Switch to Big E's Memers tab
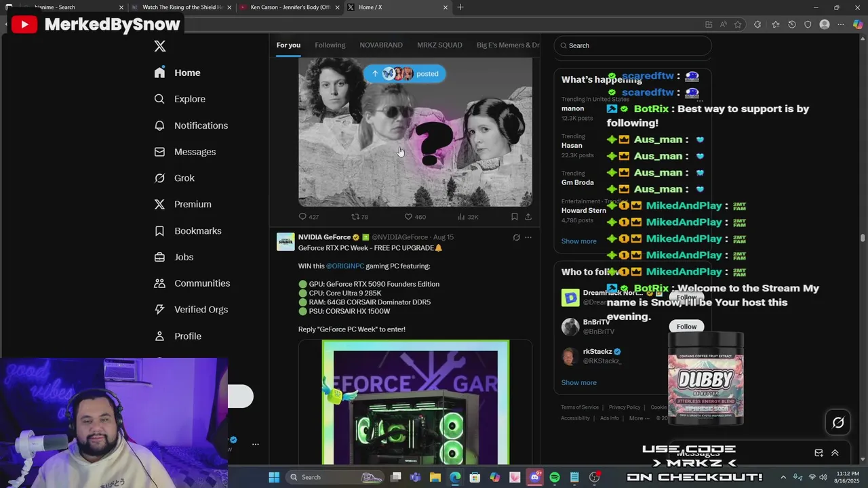The width and height of the screenshot is (868, 488). [x=507, y=45]
